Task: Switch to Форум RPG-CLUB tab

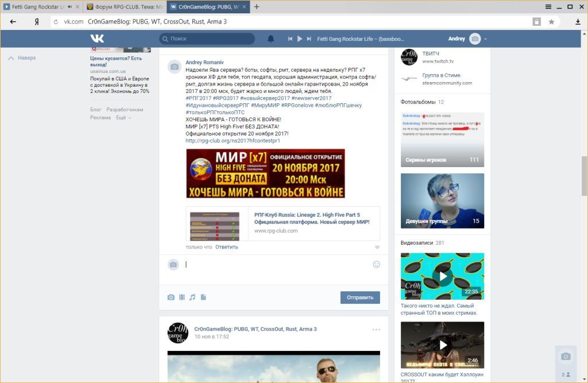Action: pos(124,7)
